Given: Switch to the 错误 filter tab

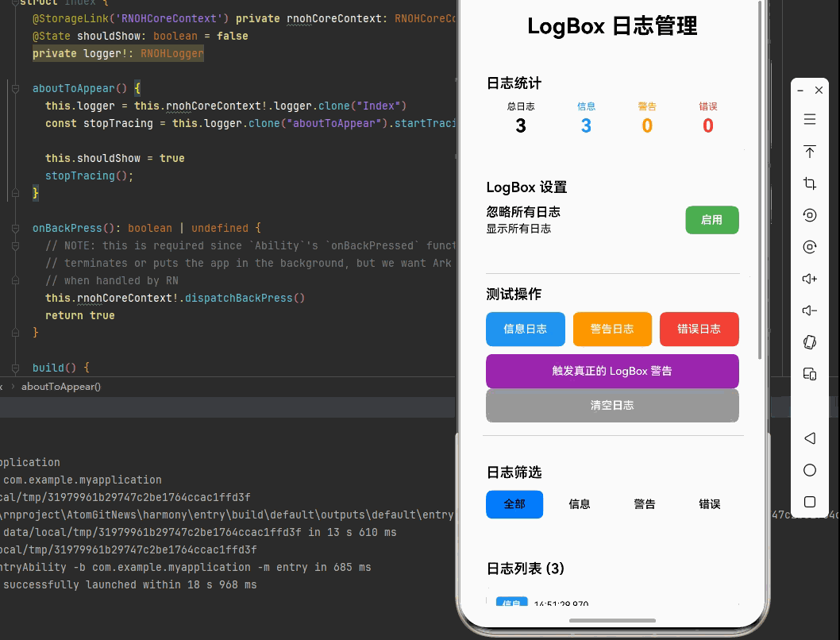Looking at the screenshot, I should [x=709, y=503].
